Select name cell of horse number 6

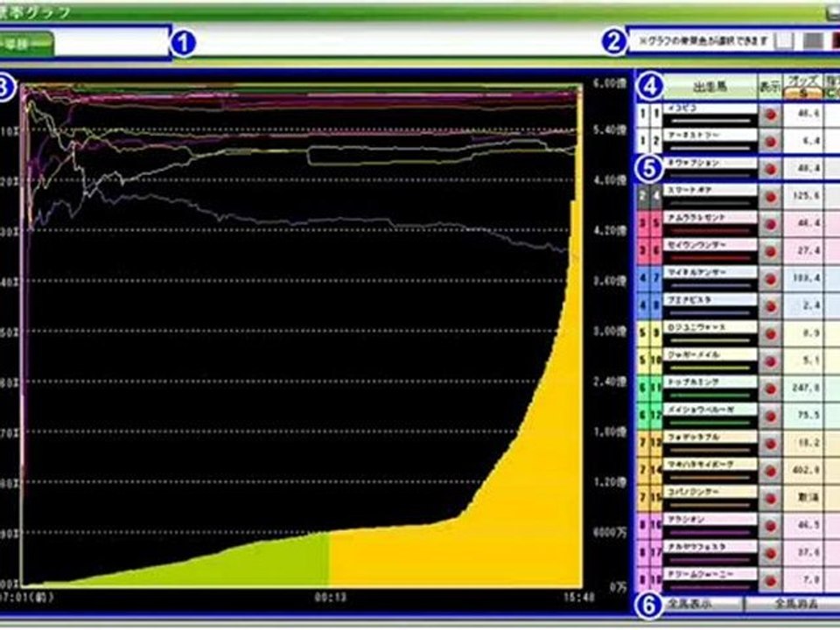[710, 252]
